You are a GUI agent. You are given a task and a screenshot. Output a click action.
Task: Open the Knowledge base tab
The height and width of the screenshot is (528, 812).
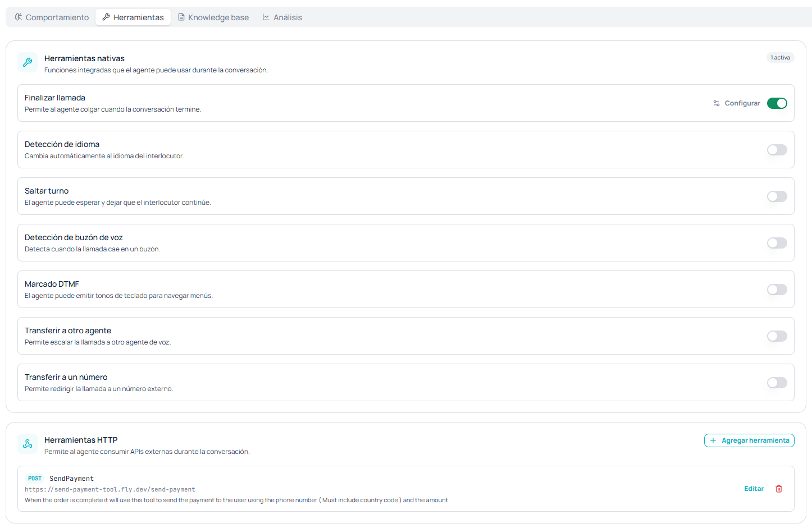213,17
